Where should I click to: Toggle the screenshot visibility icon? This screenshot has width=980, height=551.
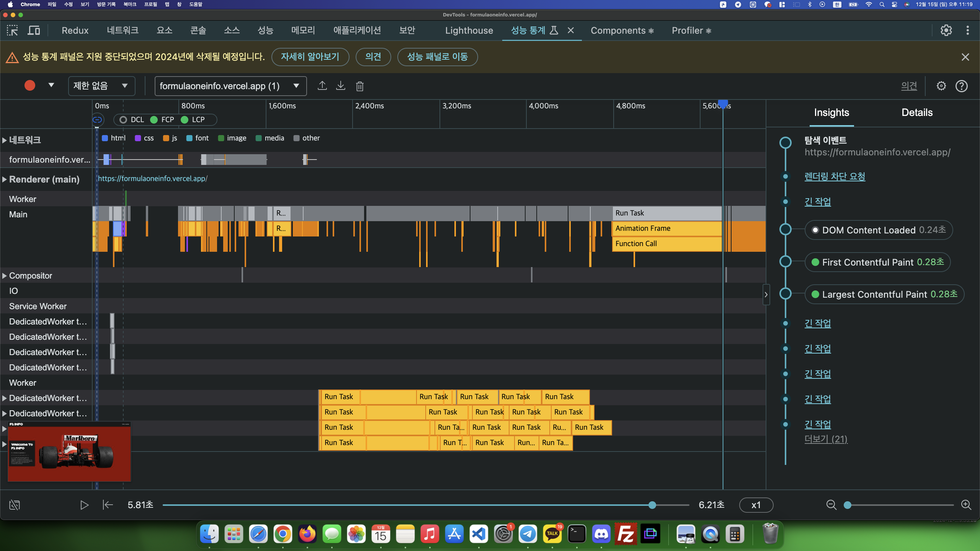15,505
